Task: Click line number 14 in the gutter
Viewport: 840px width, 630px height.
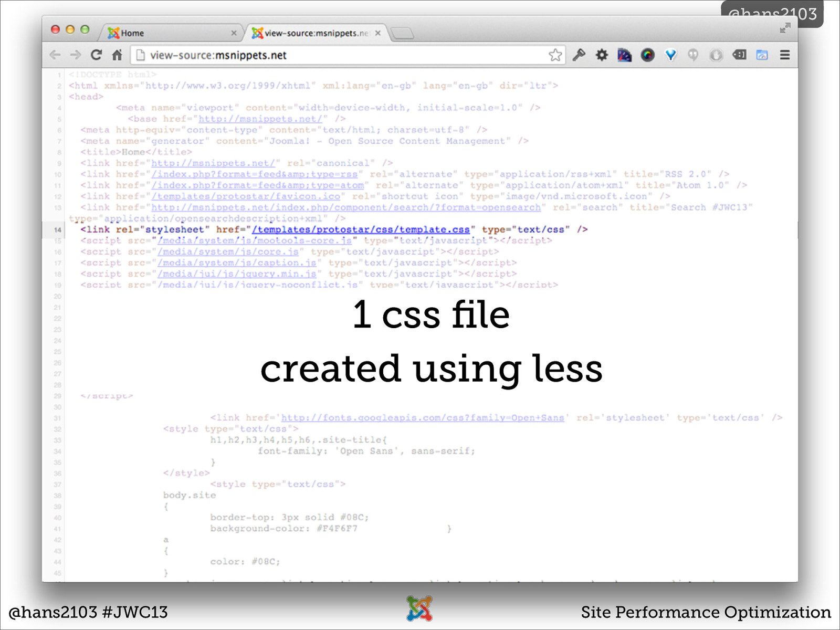Action: tap(57, 230)
